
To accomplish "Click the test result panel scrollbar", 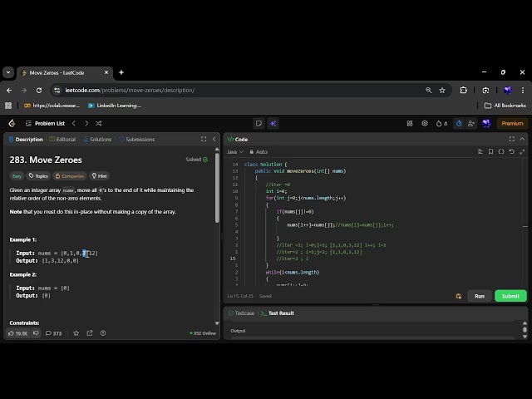I will [x=525, y=329].
